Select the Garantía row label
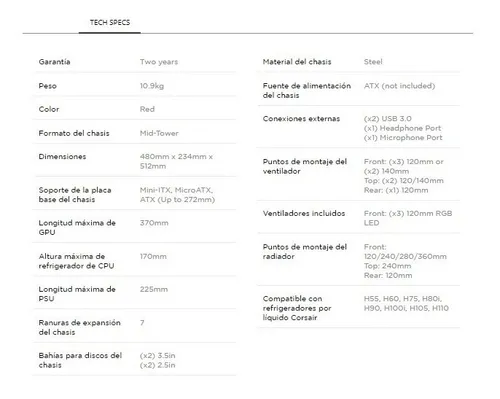500x399 pixels. [x=54, y=62]
